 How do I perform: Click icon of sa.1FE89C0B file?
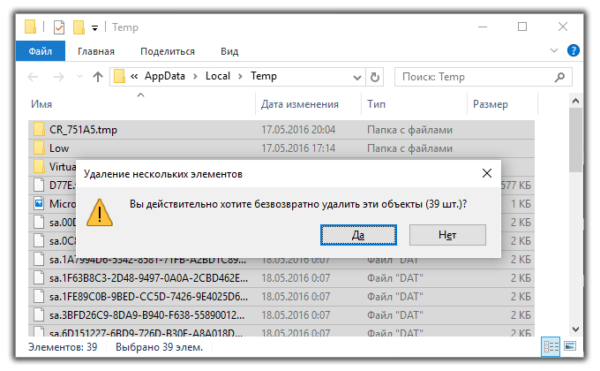pyautogui.click(x=39, y=296)
